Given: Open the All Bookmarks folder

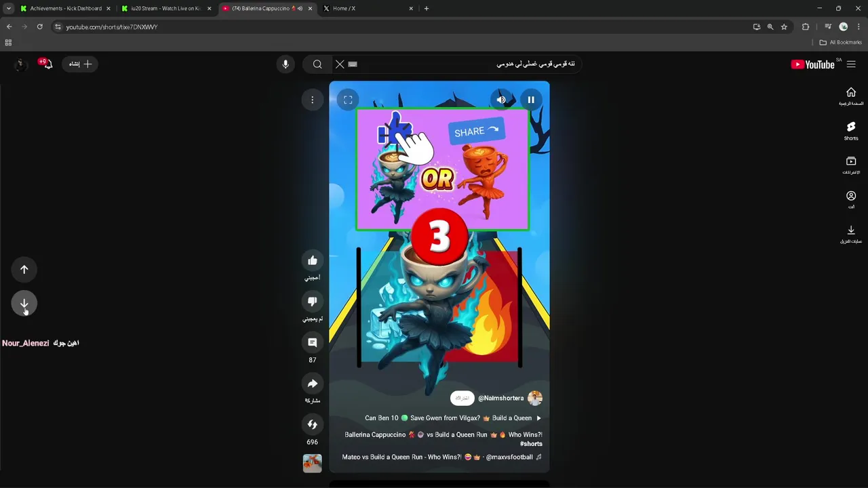Looking at the screenshot, I should coord(840,42).
